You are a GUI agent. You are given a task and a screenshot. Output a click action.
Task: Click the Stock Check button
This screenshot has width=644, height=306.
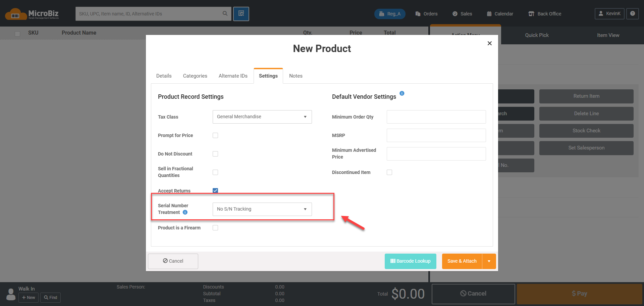coord(586,131)
